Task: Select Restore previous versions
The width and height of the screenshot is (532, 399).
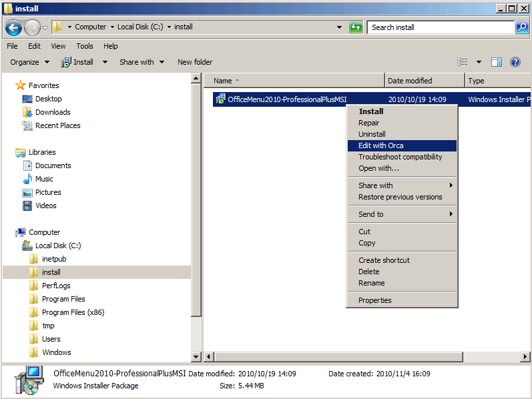Action: click(402, 197)
